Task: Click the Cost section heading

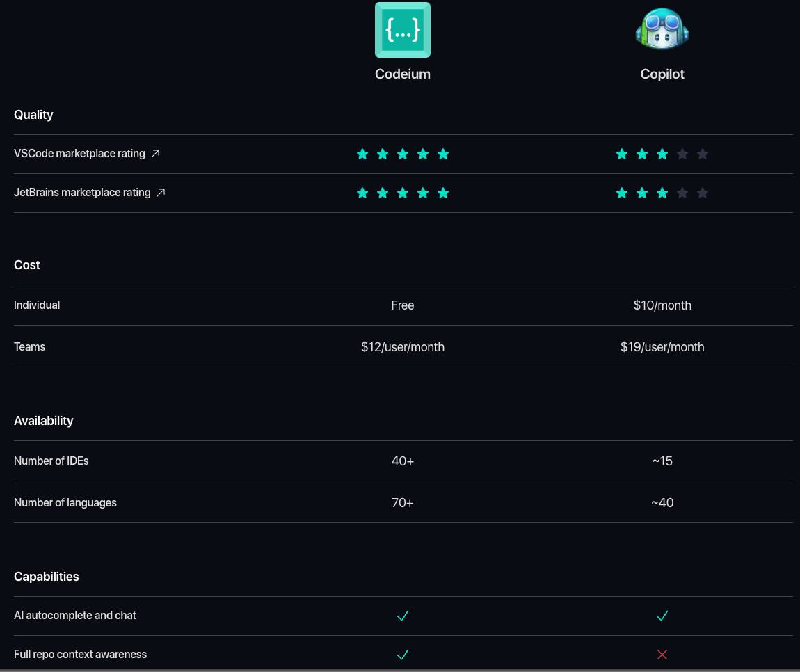Action: pyautogui.click(x=26, y=265)
